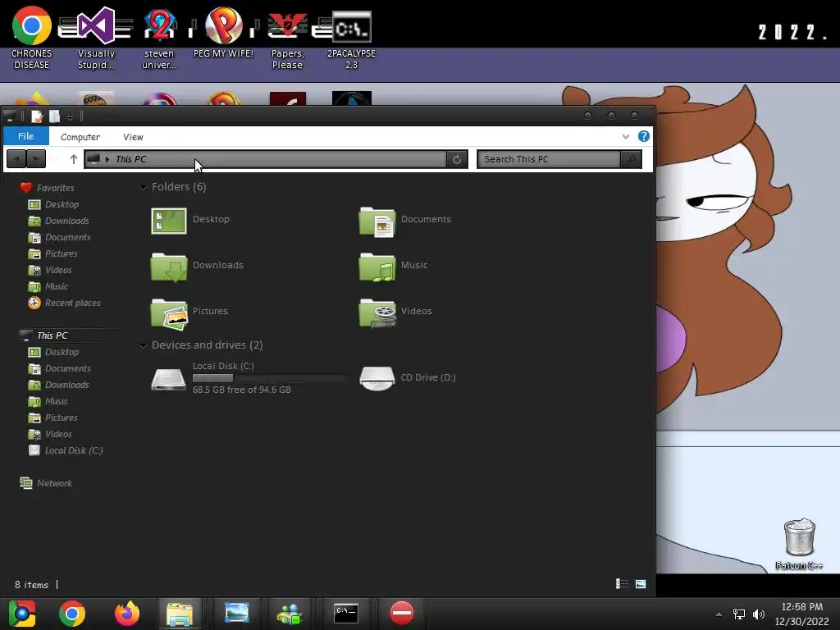Click the Forward navigation arrow
The image size is (840, 630).
[x=36, y=159]
